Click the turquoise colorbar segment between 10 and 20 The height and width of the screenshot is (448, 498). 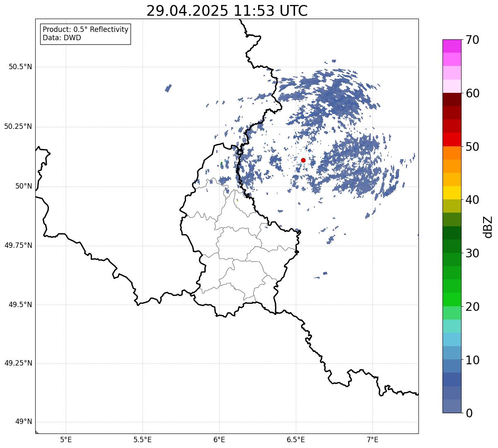(452, 326)
